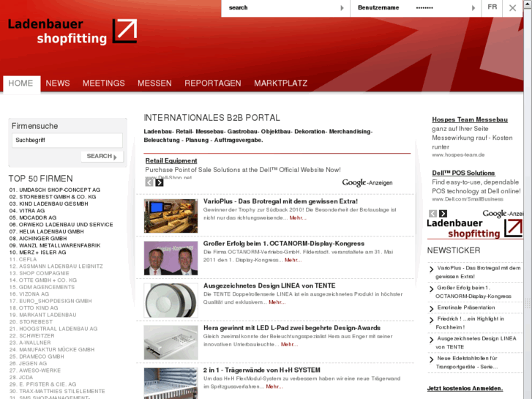Click chevron beside Friedrich newsticker entry
Screen dimensions: 532x399
pyautogui.click(x=432, y=320)
